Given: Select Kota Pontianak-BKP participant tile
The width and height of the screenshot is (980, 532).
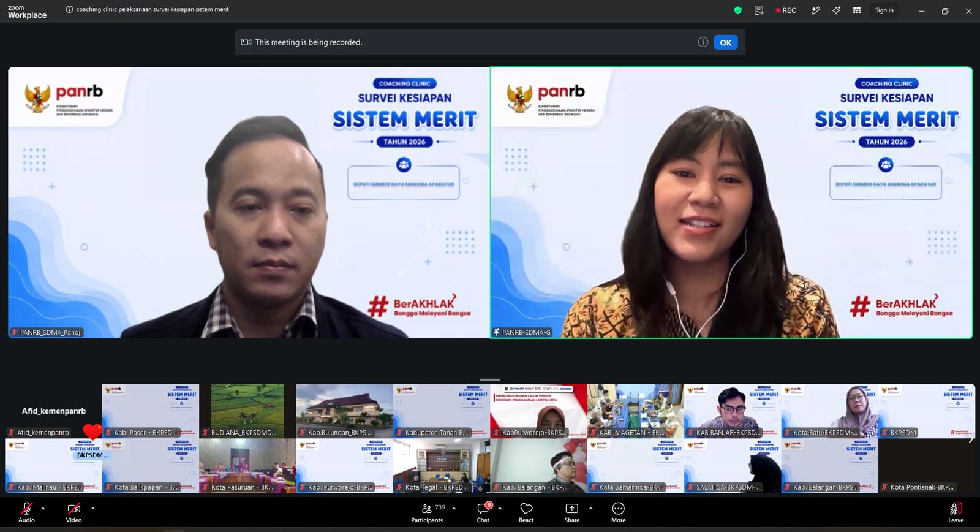Looking at the screenshot, I should click(x=927, y=466).
